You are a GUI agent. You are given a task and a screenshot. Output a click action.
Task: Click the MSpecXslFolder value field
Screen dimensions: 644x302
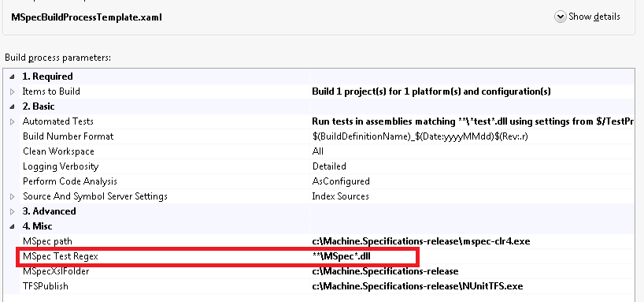[472, 271]
